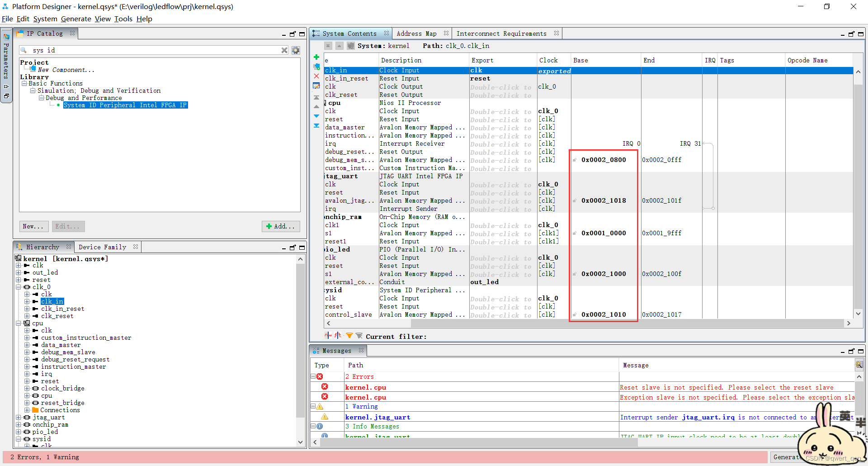
Task: Select the kernel.jtag_uart warning row
Action: 582,417
